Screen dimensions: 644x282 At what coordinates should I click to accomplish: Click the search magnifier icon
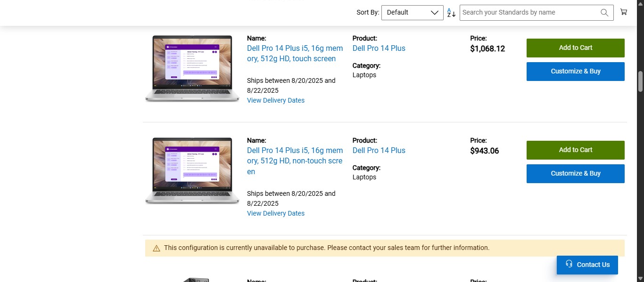click(604, 12)
